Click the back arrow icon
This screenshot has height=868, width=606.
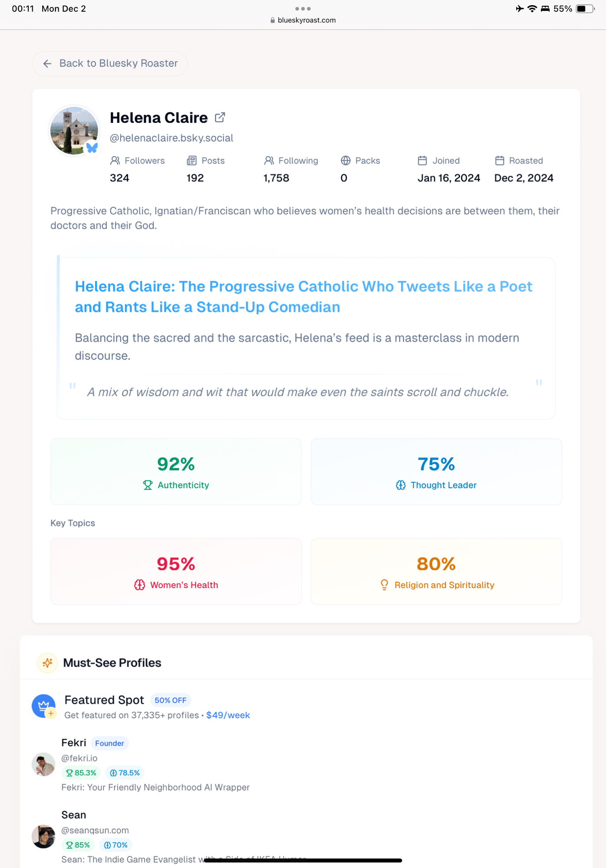[x=47, y=64]
